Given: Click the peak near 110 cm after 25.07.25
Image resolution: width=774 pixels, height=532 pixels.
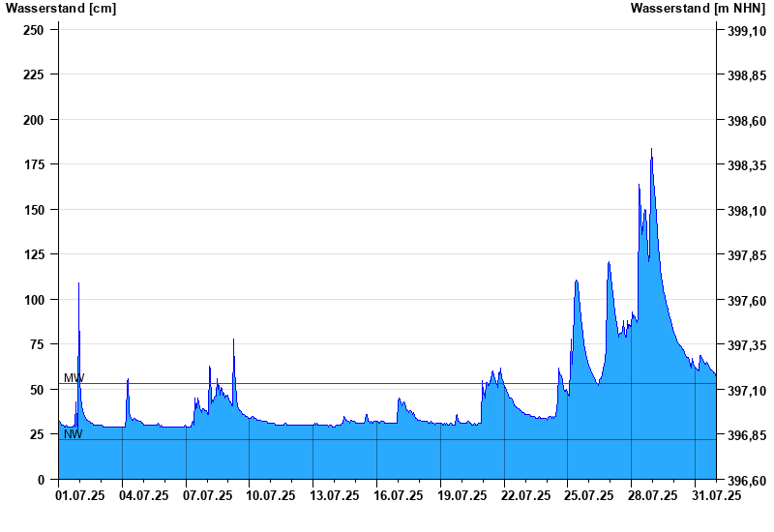Looking at the screenshot, I should pyautogui.click(x=576, y=281).
